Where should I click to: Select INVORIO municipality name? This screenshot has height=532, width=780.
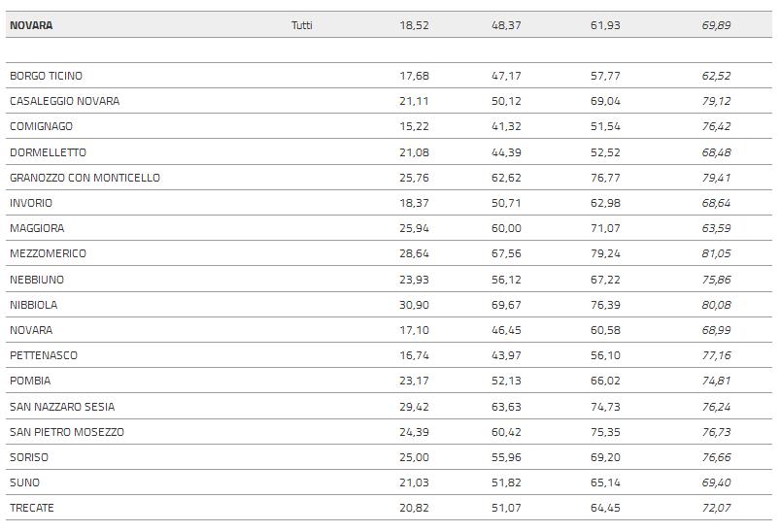(31, 203)
